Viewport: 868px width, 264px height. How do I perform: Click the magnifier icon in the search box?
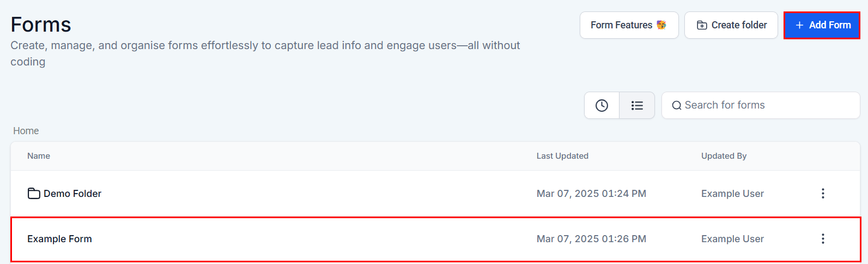pyautogui.click(x=677, y=105)
